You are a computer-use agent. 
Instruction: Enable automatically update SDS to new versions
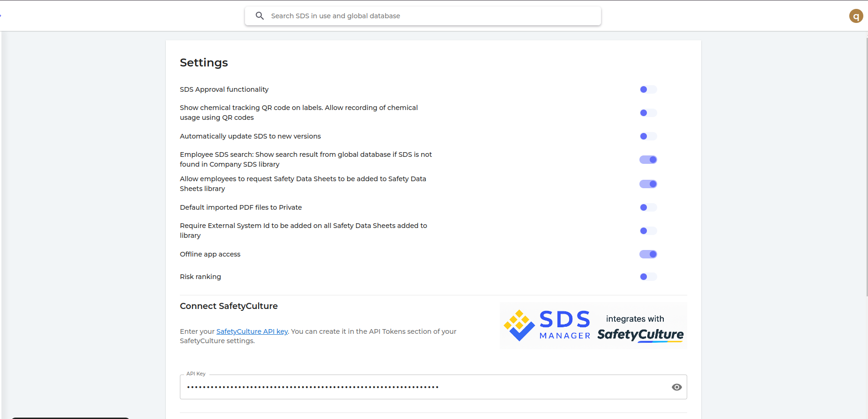(x=648, y=136)
